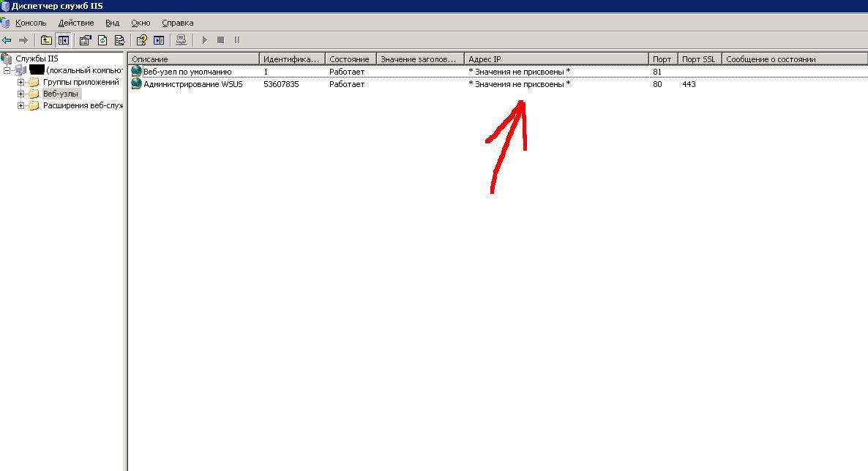The width and height of the screenshot is (868, 471).
Task: Click the Веб-узлы folder icon
Action: pos(34,94)
